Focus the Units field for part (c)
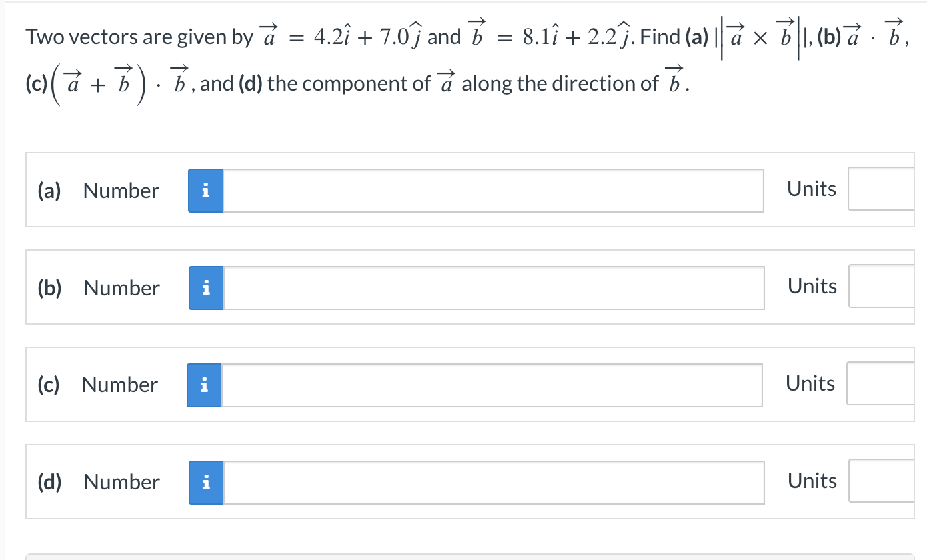Viewport: 927px width, 560px height. [x=887, y=383]
